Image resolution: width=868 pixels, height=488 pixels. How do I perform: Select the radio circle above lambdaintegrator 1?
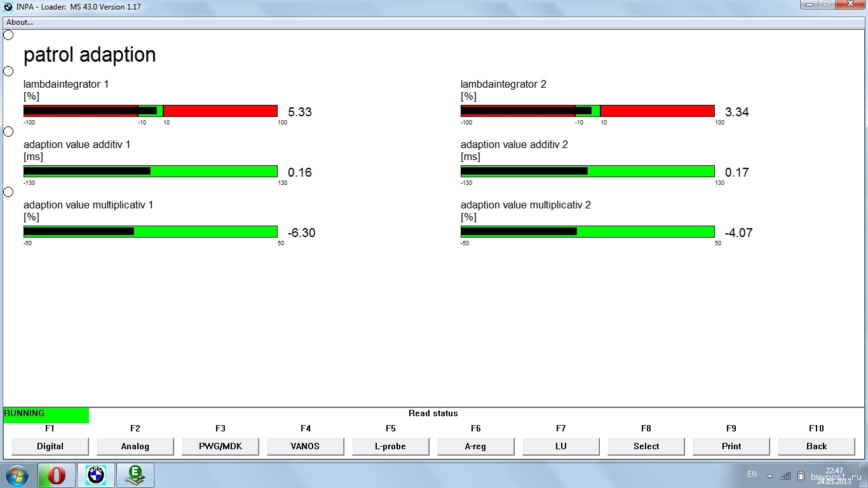coord(8,71)
